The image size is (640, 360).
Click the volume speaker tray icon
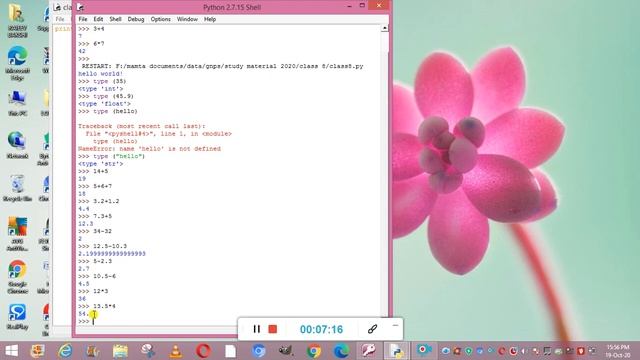(524, 351)
